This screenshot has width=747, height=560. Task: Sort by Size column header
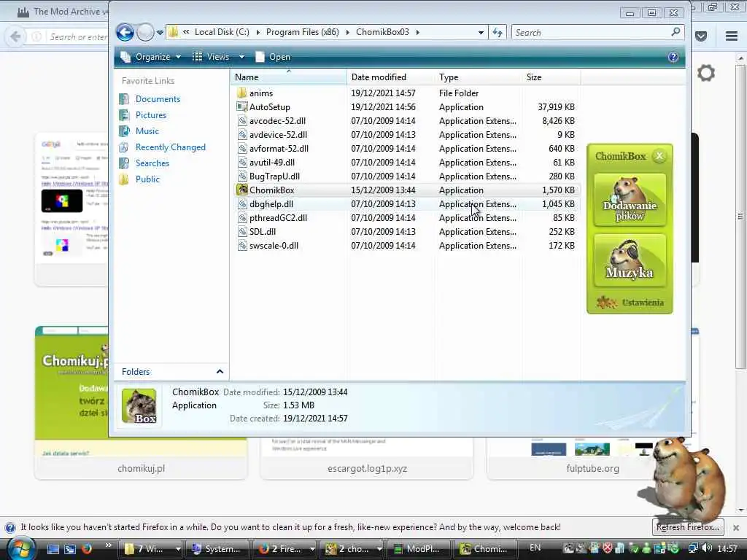551,77
